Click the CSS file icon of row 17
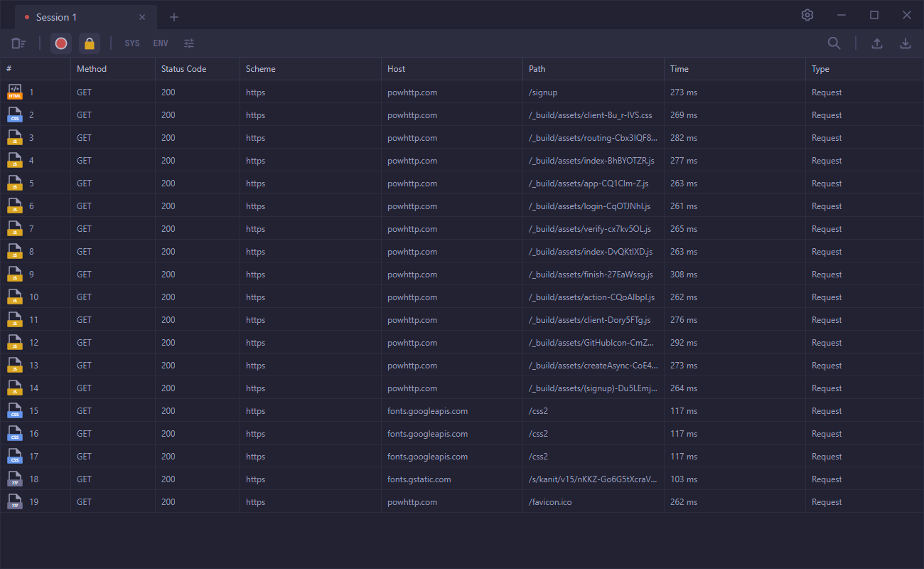This screenshot has width=924, height=569. click(15, 456)
